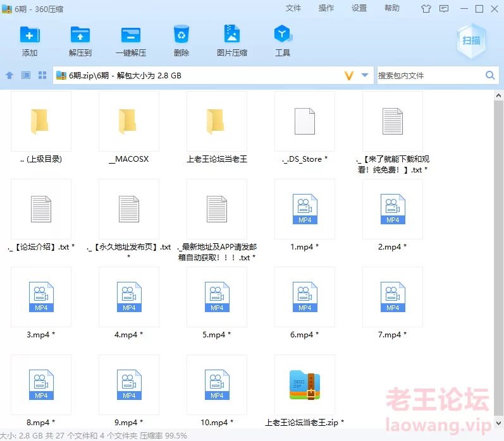Select the 4.mp4 video file

(x=129, y=303)
